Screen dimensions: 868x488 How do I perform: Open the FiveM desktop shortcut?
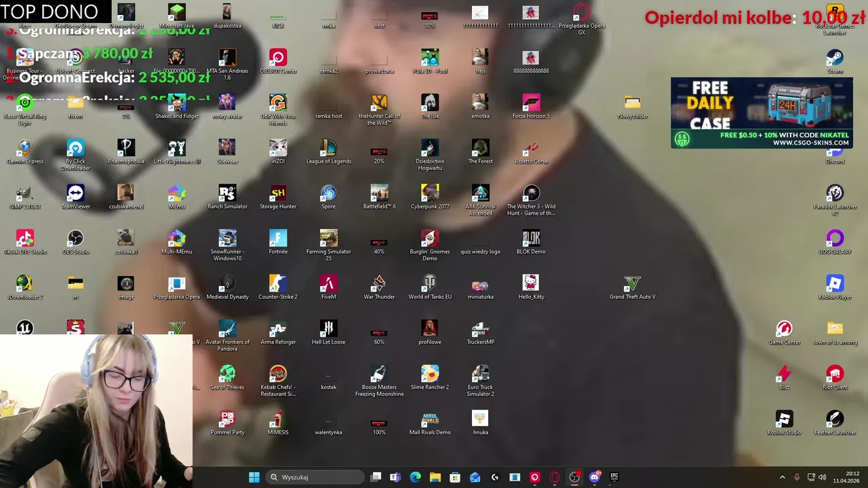[328, 287]
